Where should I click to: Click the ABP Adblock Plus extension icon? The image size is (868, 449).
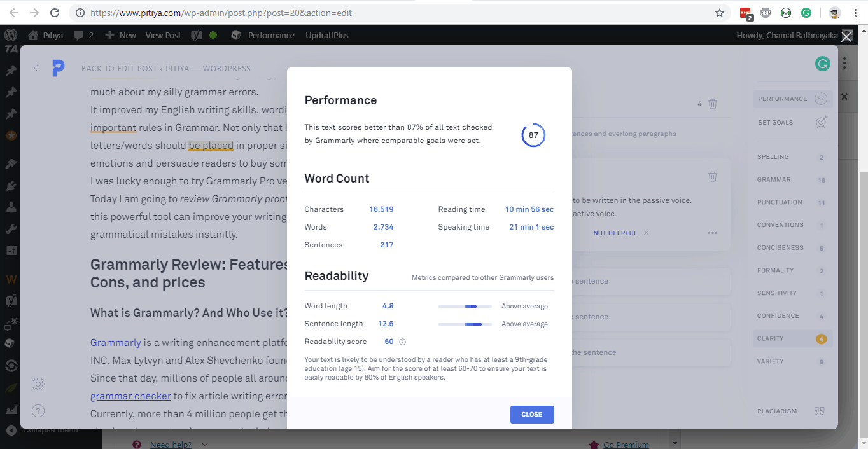(766, 13)
